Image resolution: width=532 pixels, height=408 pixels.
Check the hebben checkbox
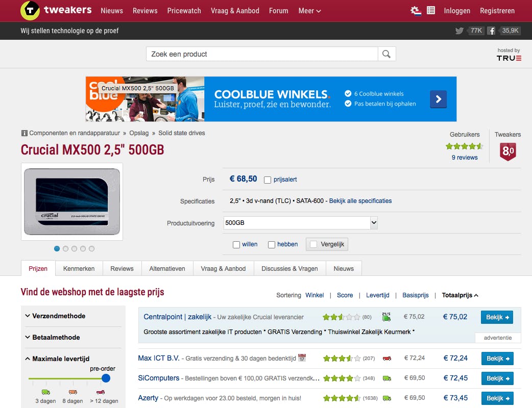(x=272, y=245)
